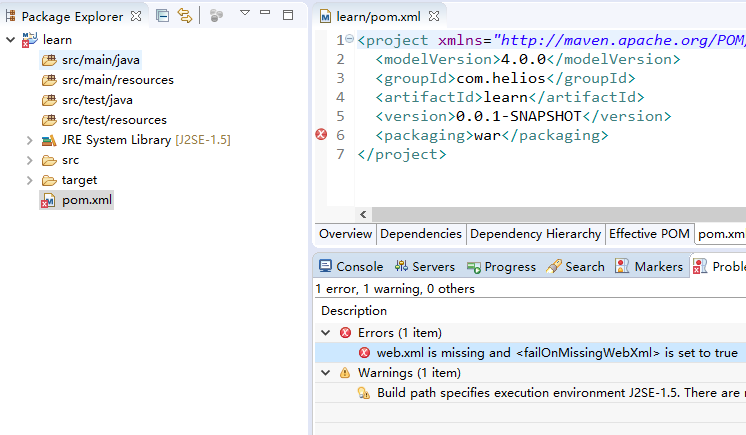Collapse the learn project node
Screen dimensions: 746x435
click(10, 40)
